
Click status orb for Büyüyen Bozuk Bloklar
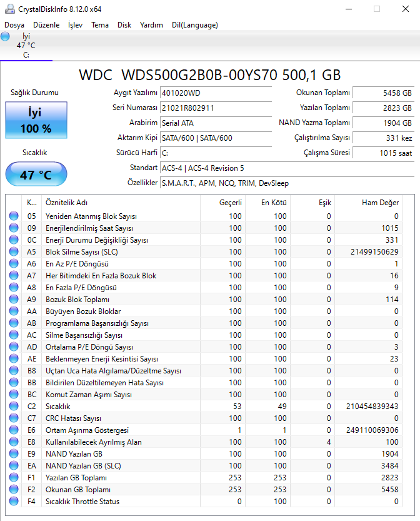[x=14, y=311]
